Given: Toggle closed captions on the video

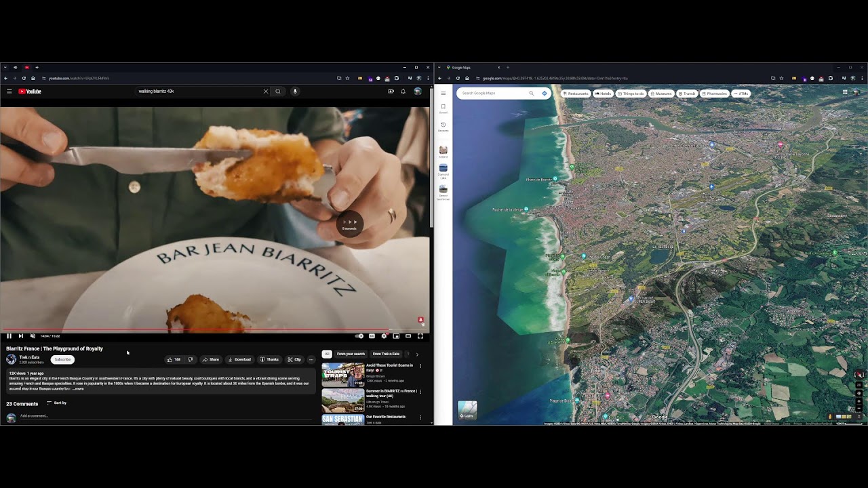Looking at the screenshot, I should point(372,336).
